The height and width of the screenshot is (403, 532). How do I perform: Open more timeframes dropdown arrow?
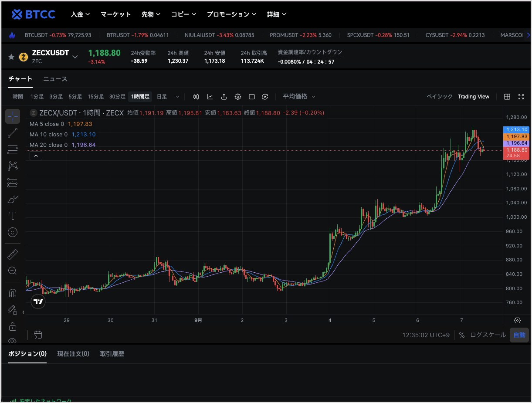coord(177,97)
